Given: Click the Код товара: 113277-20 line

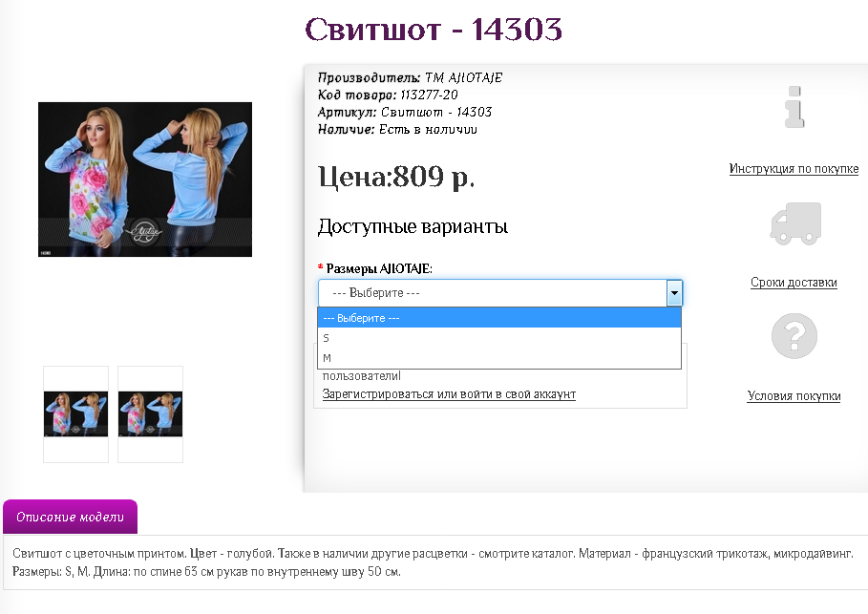Looking at the screenshot, I should tap(388, 95).
